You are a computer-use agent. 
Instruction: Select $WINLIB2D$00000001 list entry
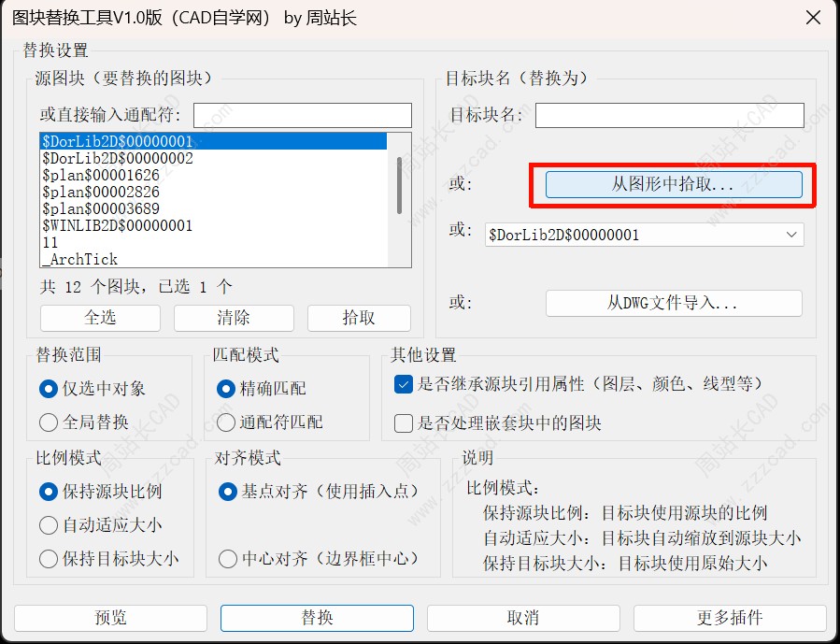[x=118, y=226]
